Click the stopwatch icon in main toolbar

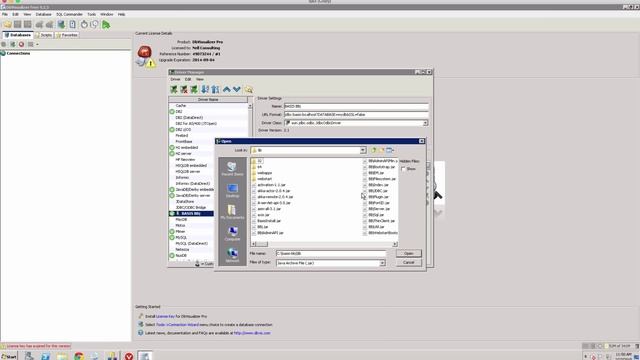84,24
